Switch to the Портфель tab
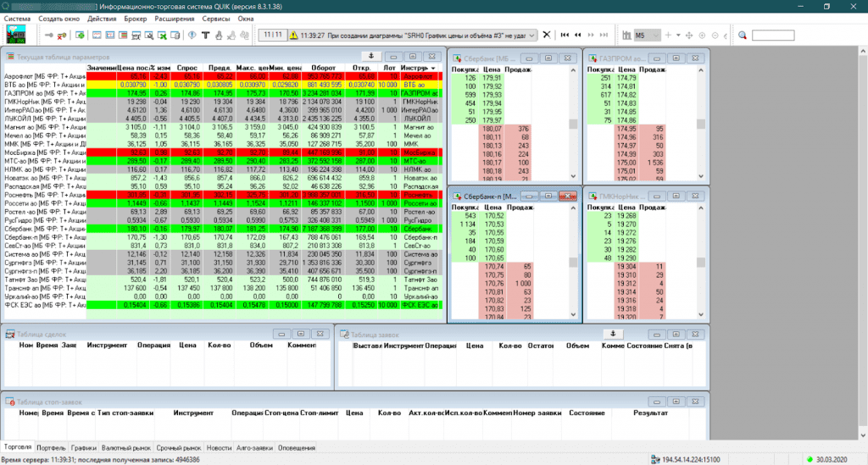Screen dimensions: 868x465 point(51,447)
